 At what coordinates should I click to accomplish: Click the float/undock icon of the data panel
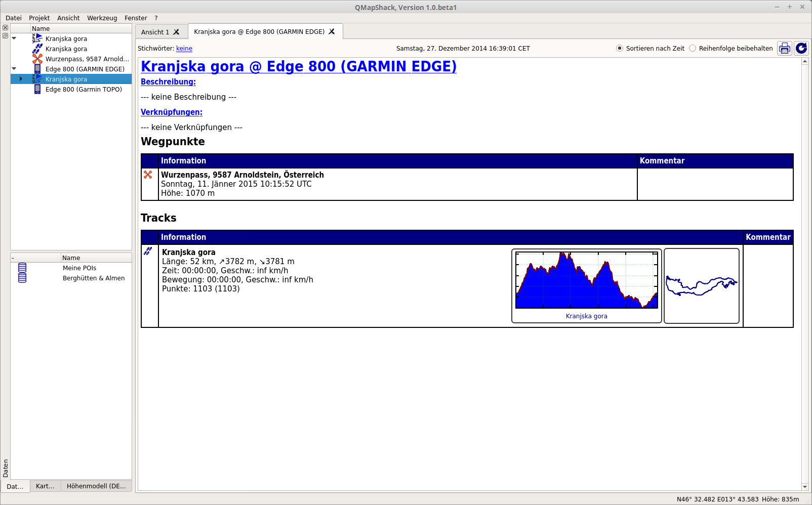pos(5,35)
